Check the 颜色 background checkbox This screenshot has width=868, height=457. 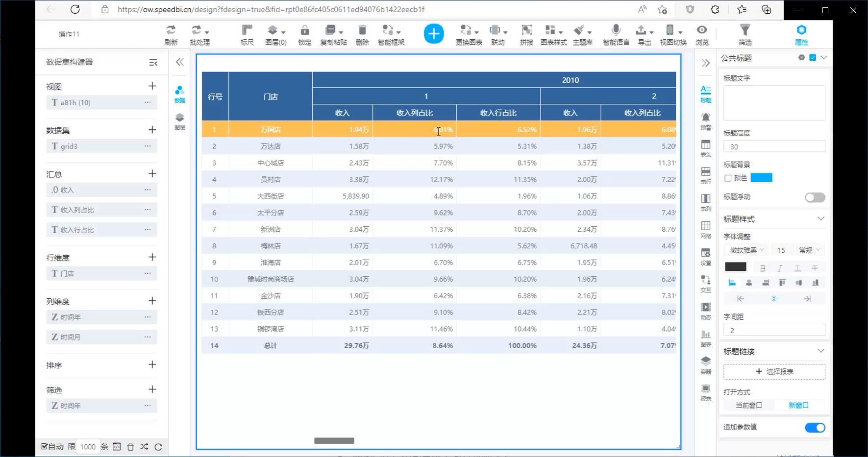click(x=728, y=178)
